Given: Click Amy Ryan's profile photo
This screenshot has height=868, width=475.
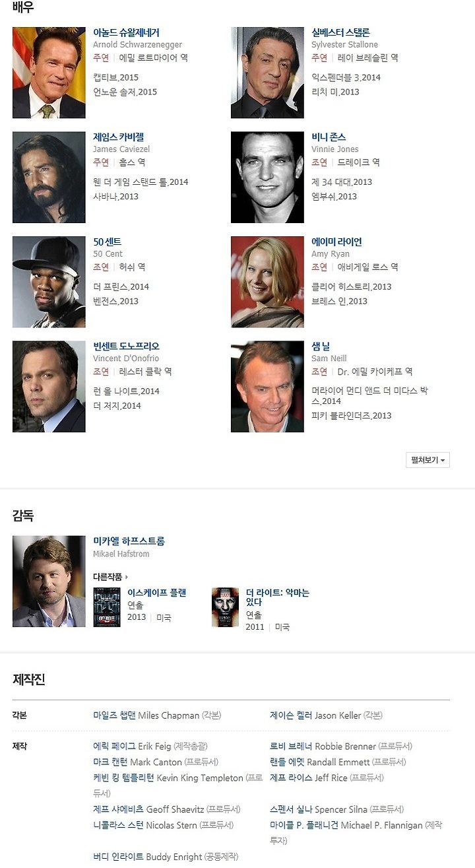Looking at the screenshot, I should coord(267,282).
